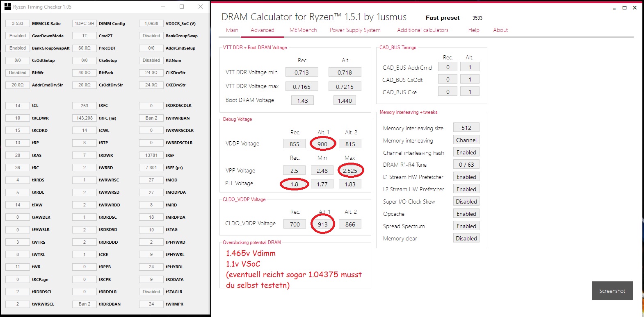Click the VDDCR_SoC value 1,0938

pyautogui.click(x=151, y=23)
